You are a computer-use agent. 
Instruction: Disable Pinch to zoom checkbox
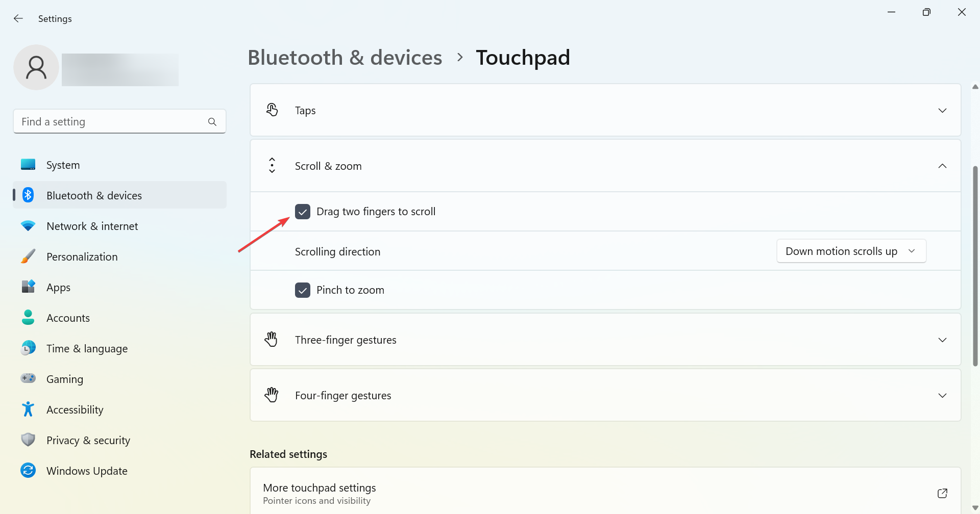(x=303, y=290)
